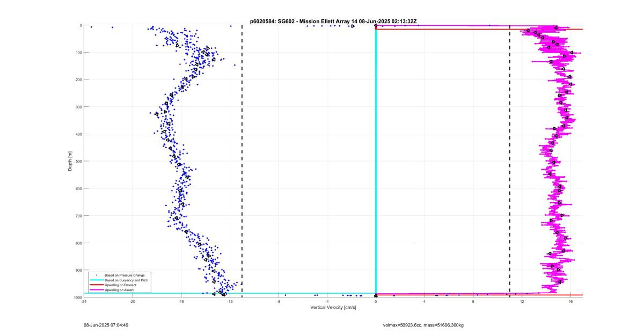Click legend entry 'Based on Pressure Change'
This screenshot has width=644, height=334.
[x=125, y=275]
